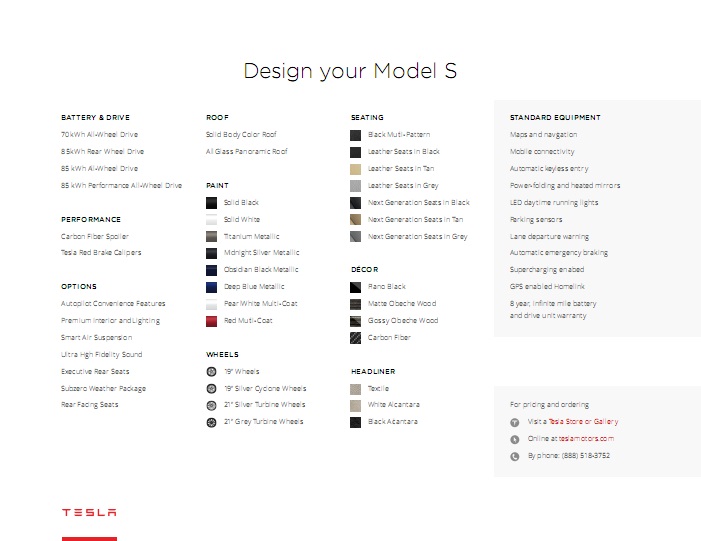Select Solid Body Color Roof

click(241, 135)
